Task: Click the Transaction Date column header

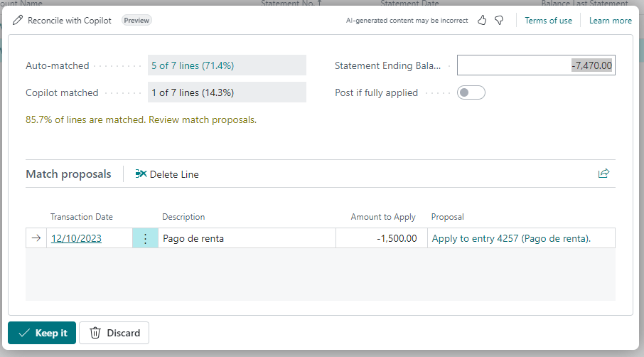Action: [x=81, y=217]
